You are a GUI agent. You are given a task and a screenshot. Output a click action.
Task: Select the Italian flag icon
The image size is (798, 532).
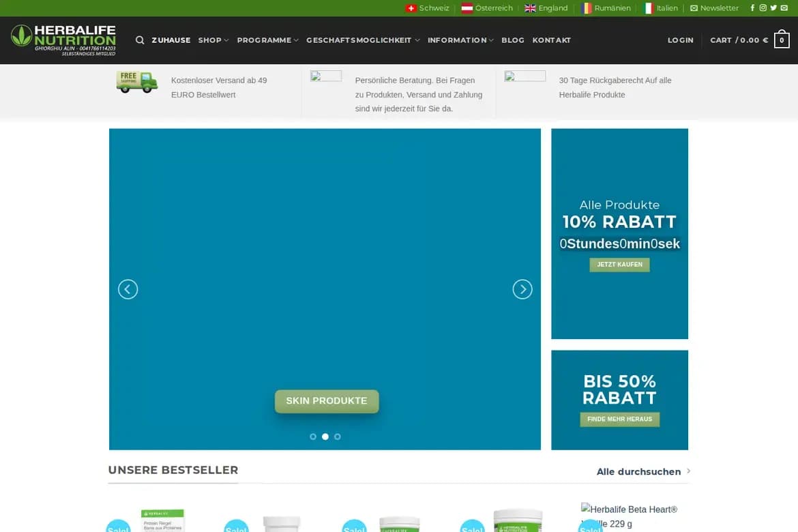(x=648, y=8)
